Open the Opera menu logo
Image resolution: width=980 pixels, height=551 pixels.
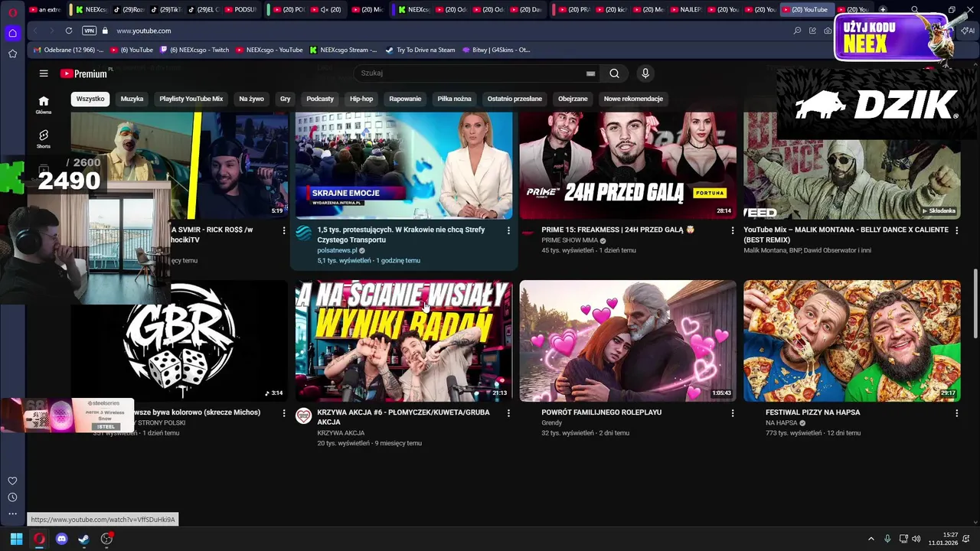(x=12, y=13)
